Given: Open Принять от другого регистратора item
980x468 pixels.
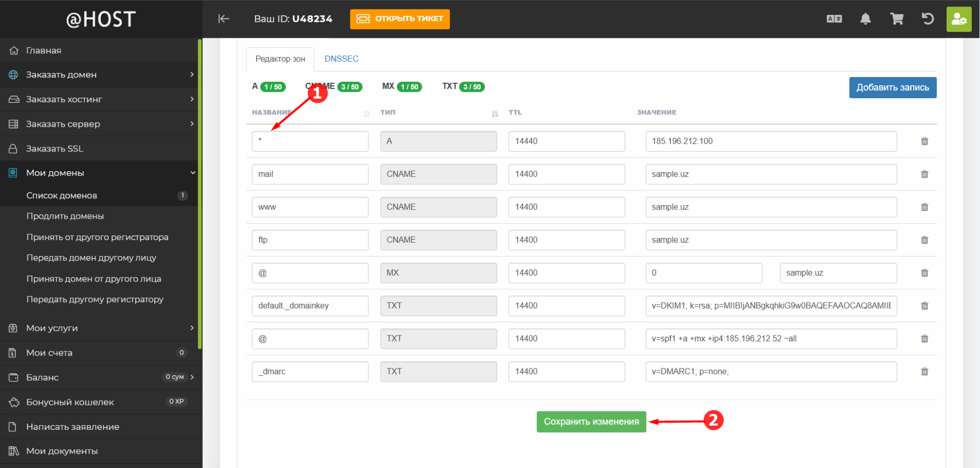Looking at the screenshot, I should [99, 237].
